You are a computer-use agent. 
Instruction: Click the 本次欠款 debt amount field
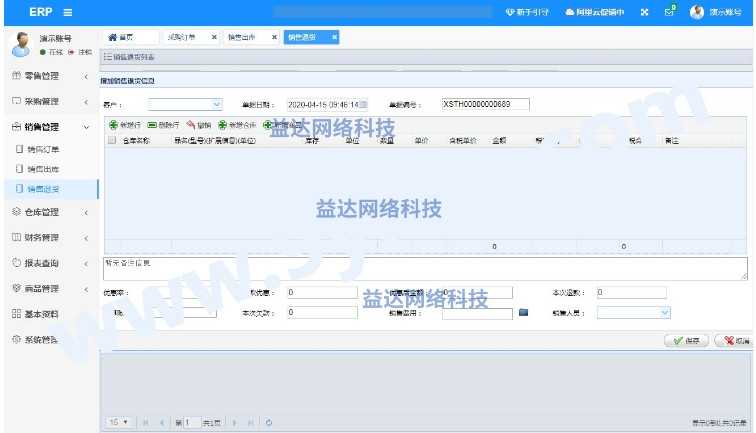coord(323,312)
